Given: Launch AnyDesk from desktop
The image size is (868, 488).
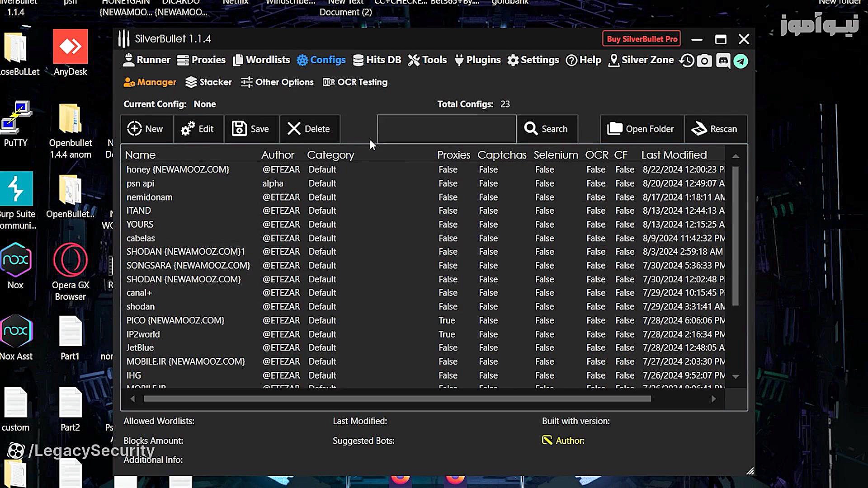Looking at the screenshot, I should pos(70,52).
